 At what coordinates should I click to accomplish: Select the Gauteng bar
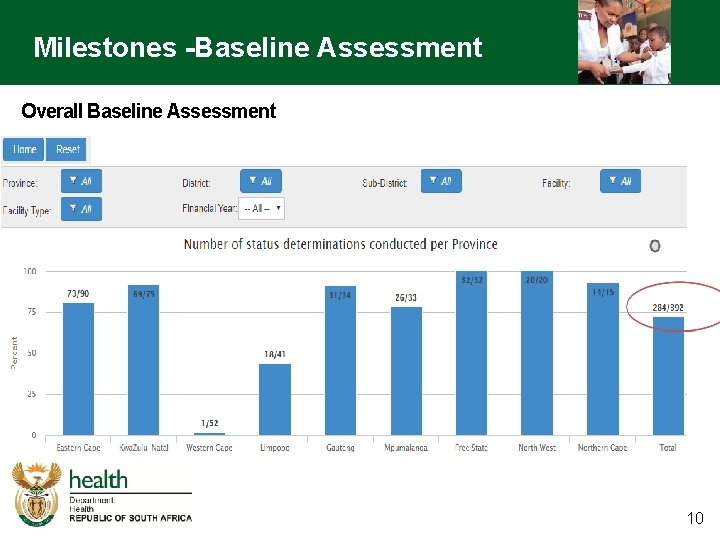[x=340, y=360]
